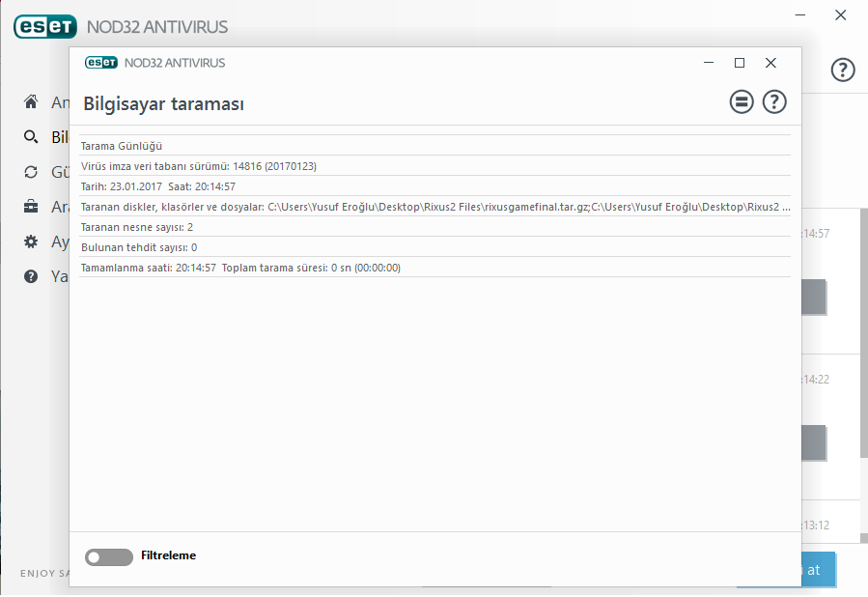868x597 pixels.
Task: Click the help question icon in sidebar
Action: point(31,276)
